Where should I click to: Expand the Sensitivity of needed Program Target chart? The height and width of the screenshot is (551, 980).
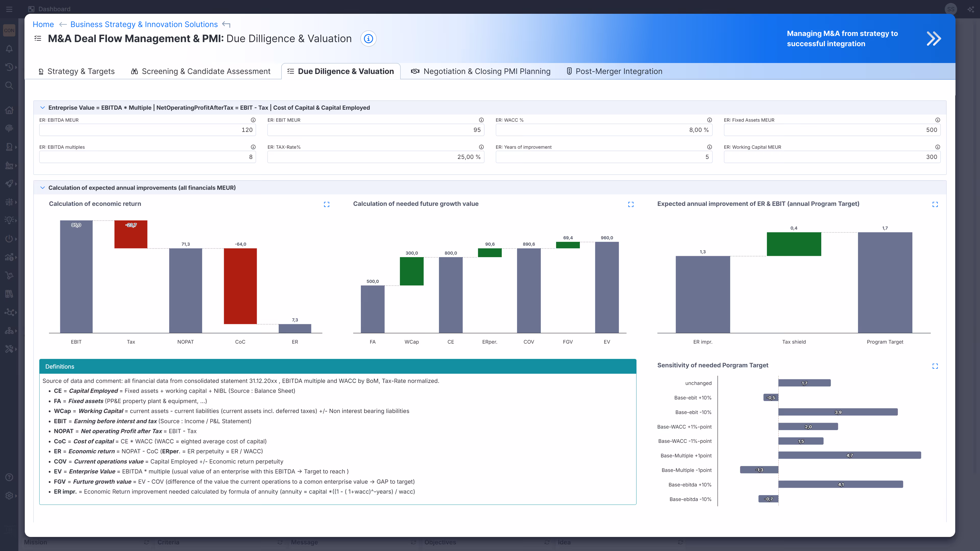pos(936,366)
